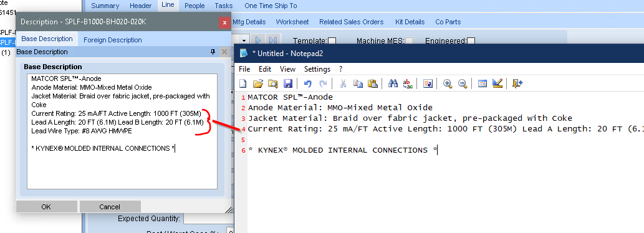Toggle the Machine MES checkbox
The height and width of the screenshot is (233, 644).
tap(410, 41)
